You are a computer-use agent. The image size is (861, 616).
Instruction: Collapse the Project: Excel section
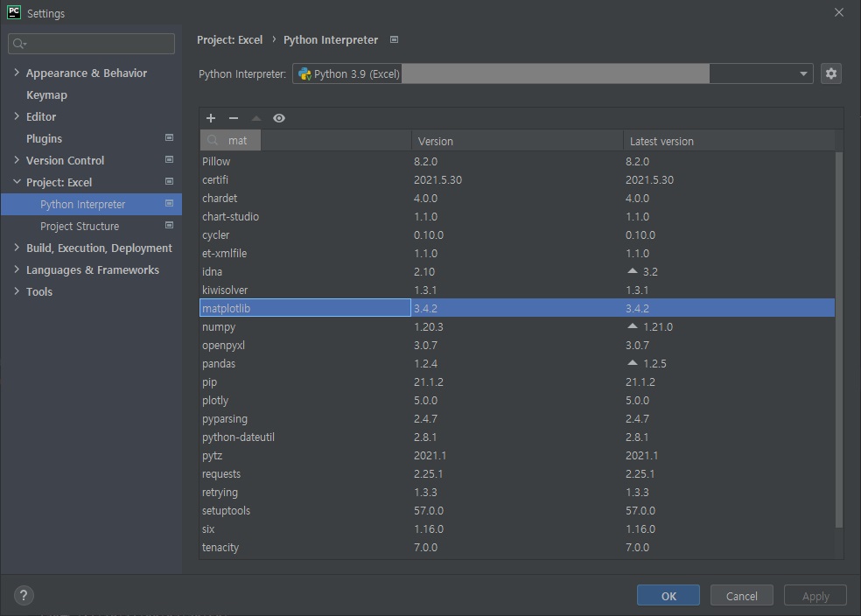[x=17, y=182]
